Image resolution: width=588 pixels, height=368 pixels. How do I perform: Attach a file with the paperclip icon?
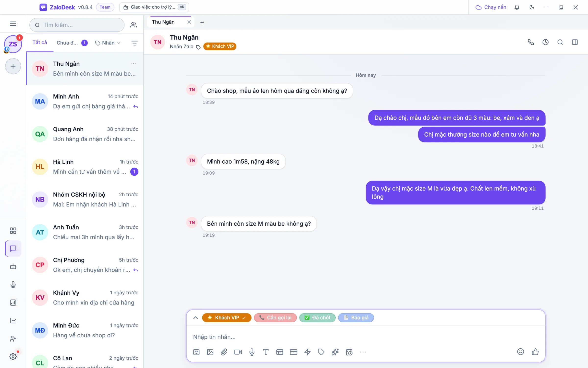tap(224, 352)
